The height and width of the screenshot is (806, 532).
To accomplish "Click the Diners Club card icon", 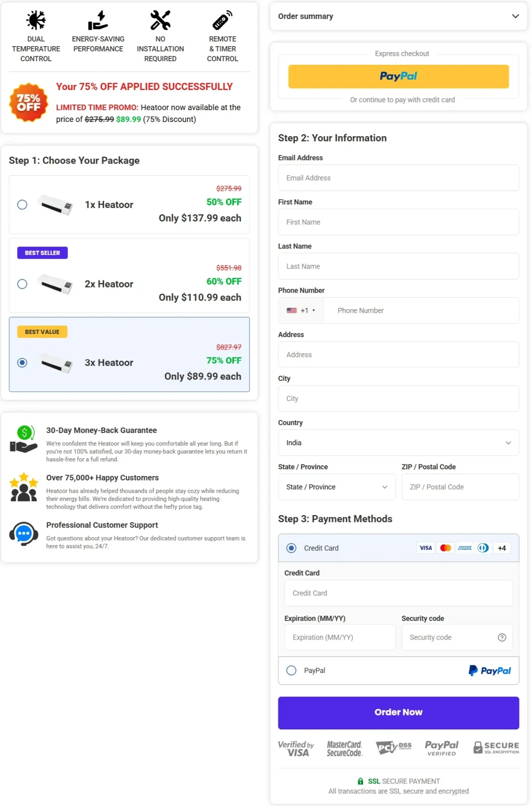I will click(x=483, y=548).
